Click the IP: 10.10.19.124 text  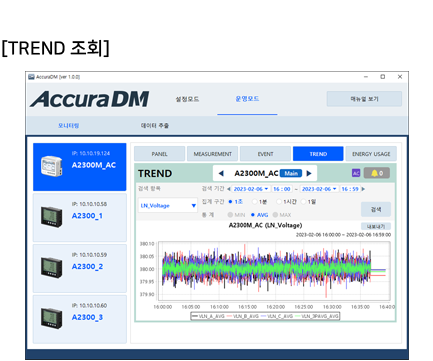click(91, 153)
